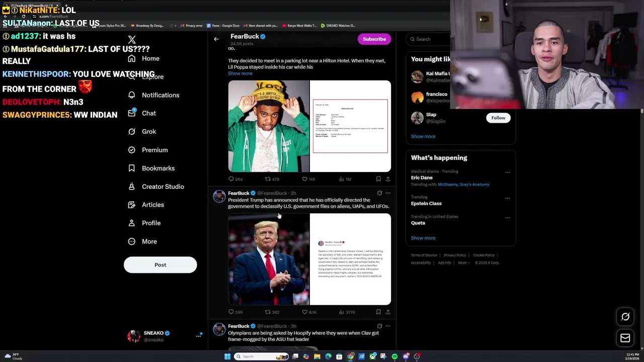Open Notifications in the sidebar
Screen dimensions: 644x362
tap(153, 95)
